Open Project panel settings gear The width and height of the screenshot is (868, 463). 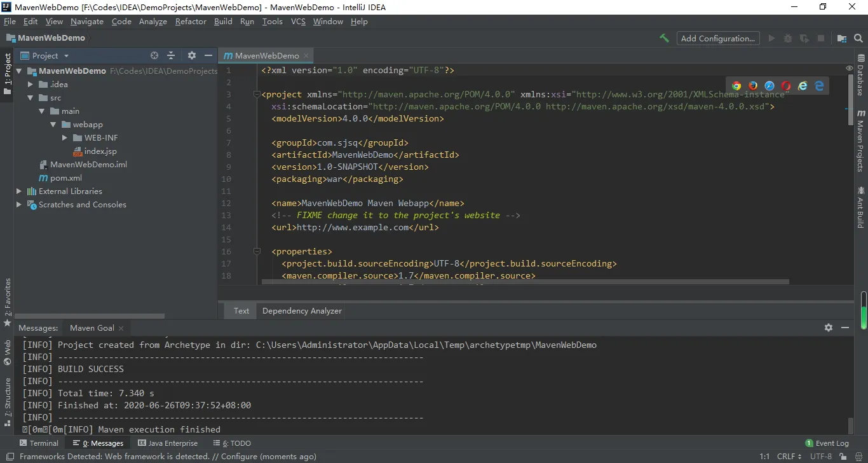[x=192, y=55]
